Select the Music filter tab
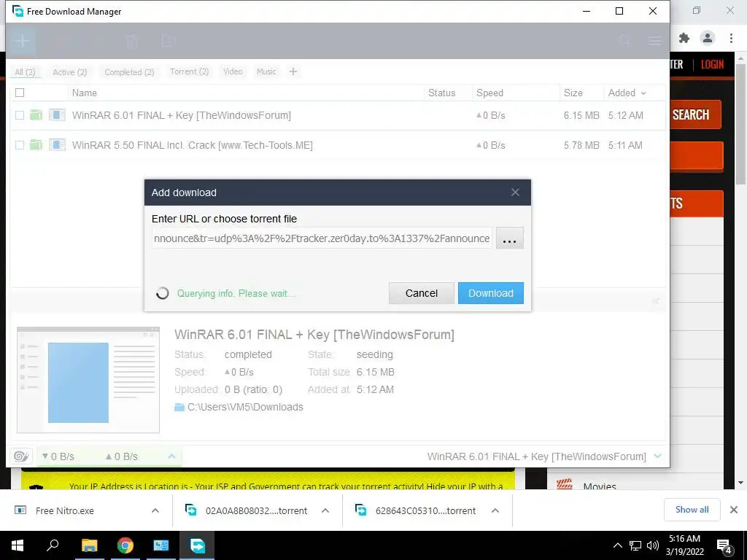 pos(266,71)
